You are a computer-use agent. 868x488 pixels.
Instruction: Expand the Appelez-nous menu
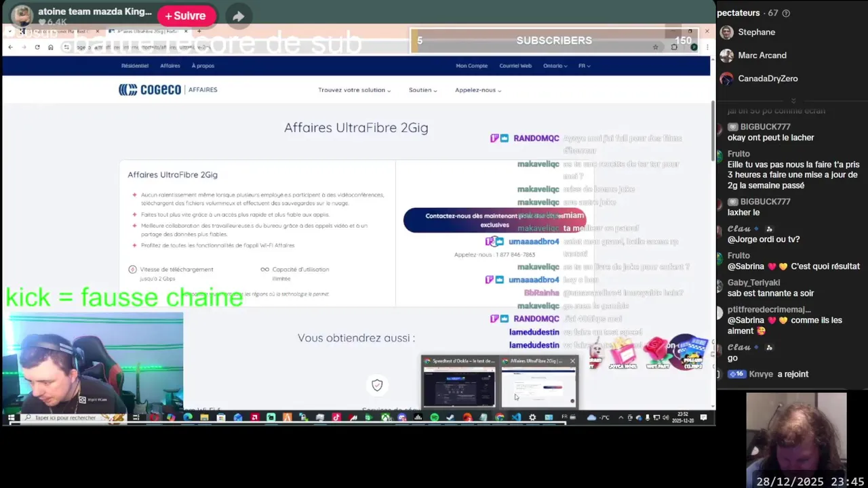tap(478, 89)
